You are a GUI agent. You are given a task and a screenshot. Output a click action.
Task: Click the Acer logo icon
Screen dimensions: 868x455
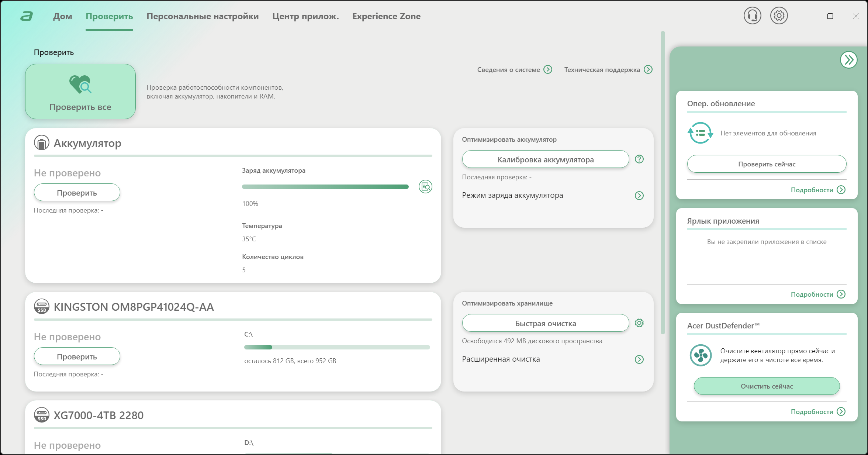pos(27,16)
